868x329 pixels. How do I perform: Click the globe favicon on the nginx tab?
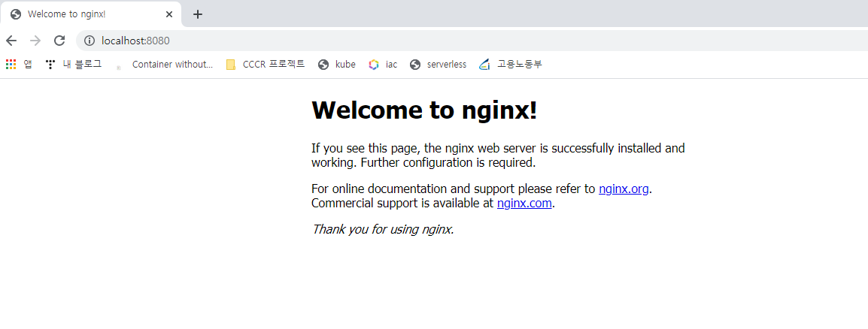point(16,14)
